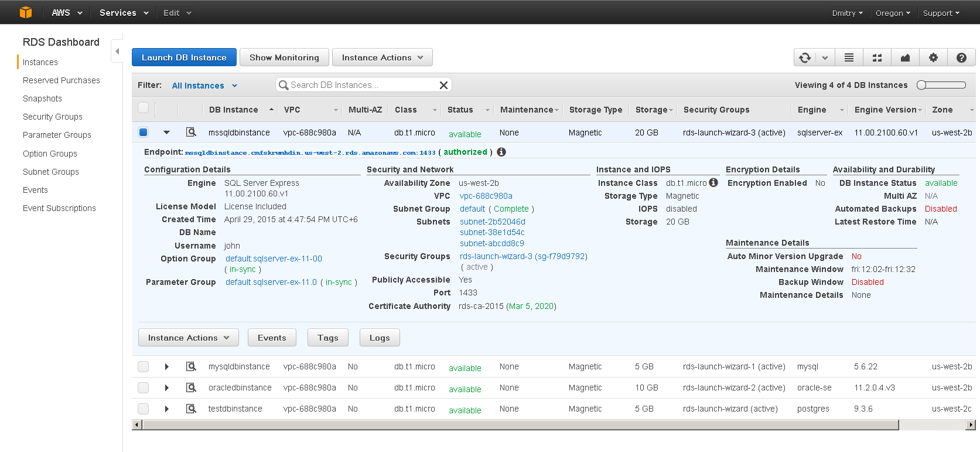The width and height of the screenshot is (980, 452).
Task: Open rds-launch-wizard-3 security group link
Action: [x=523, y=256]
